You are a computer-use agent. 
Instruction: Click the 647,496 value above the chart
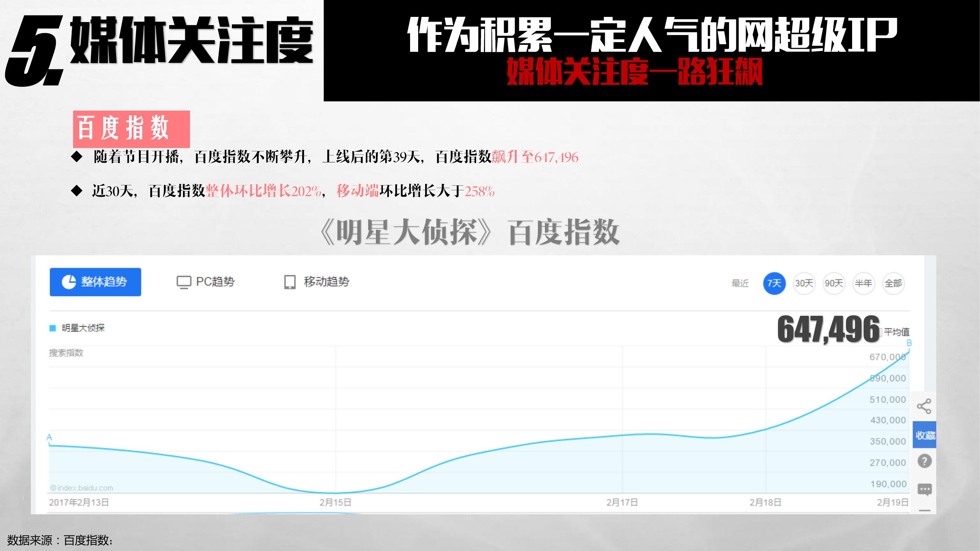(x=829, y=329)
